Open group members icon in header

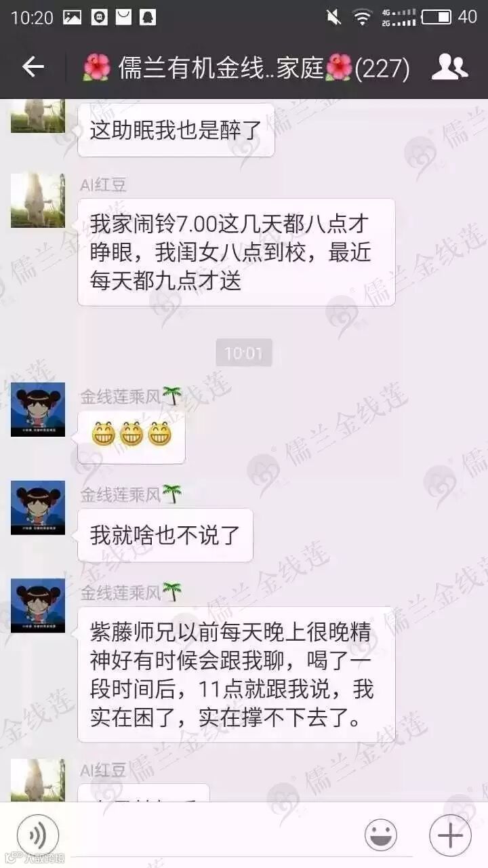coord(449,66)
